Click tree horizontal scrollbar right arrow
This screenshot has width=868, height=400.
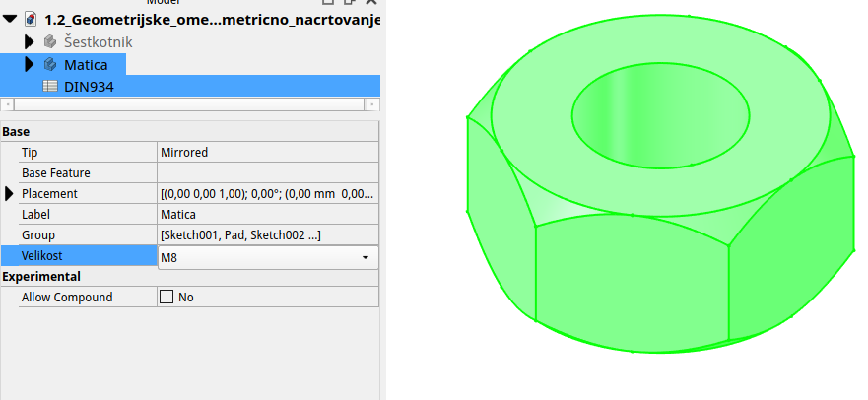coord(372,103)
